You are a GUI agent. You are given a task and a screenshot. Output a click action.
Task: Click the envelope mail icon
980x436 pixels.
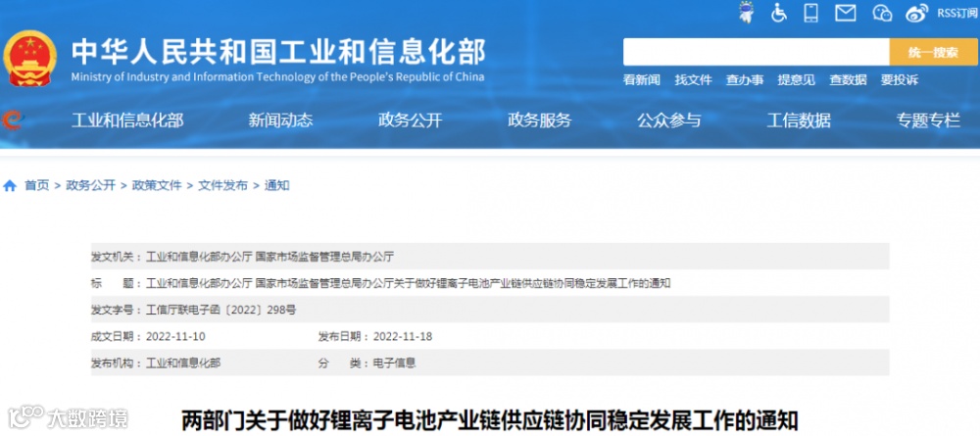click(x=846, y=13)
